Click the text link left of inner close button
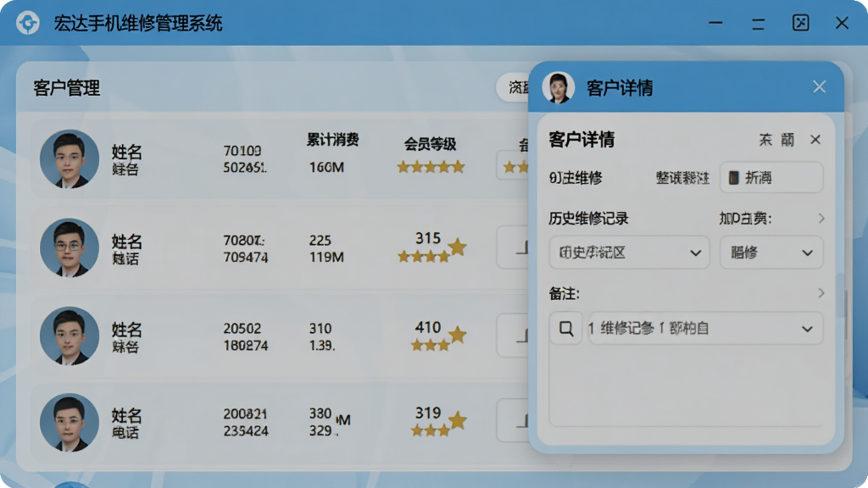Image resolution: width=868 pixels, height=488 pixels. (x=776, y=140)
